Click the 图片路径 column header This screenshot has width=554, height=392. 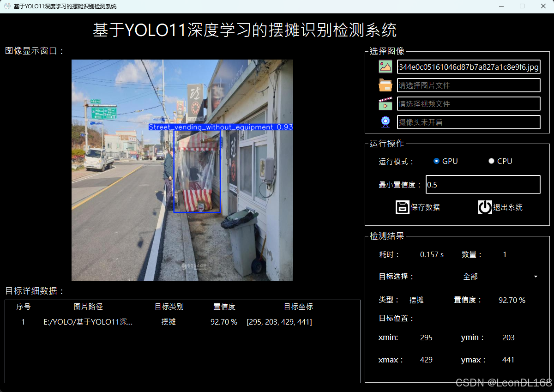click(x=88, y=307)
